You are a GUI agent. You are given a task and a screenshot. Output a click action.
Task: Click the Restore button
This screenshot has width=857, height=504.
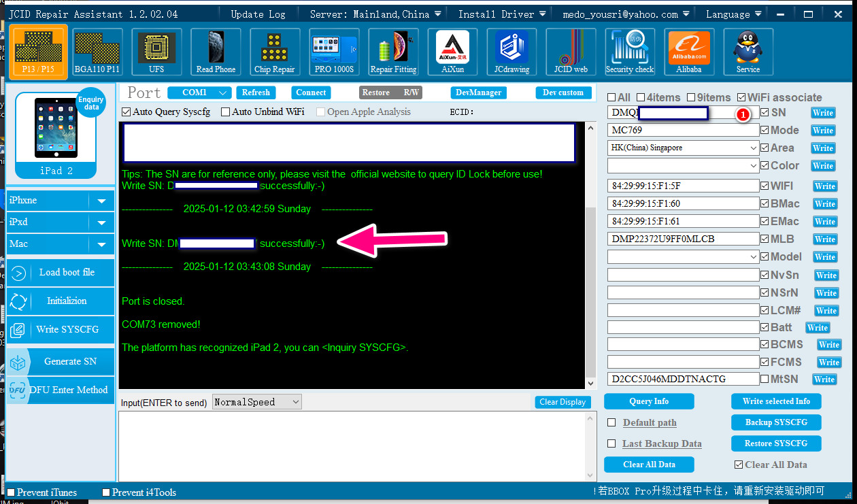tap(376, 93)
